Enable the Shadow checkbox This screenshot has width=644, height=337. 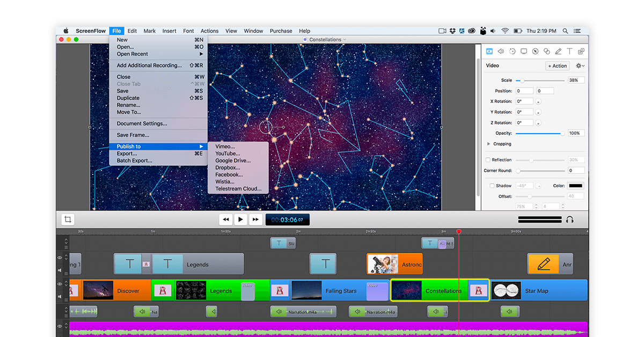492,186
